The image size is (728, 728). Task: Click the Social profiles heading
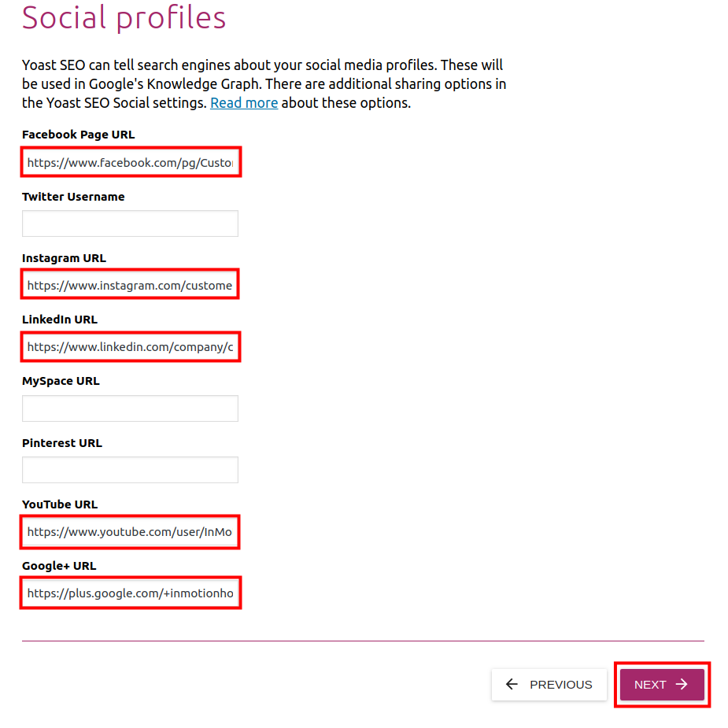[x=124, y=17]
